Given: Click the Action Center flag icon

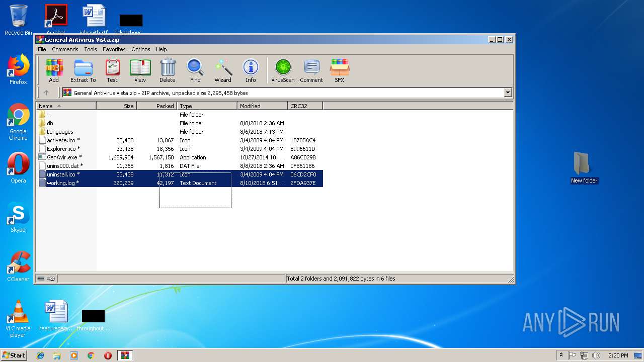Looking at the screenshot, I should (x=572, y=355).
